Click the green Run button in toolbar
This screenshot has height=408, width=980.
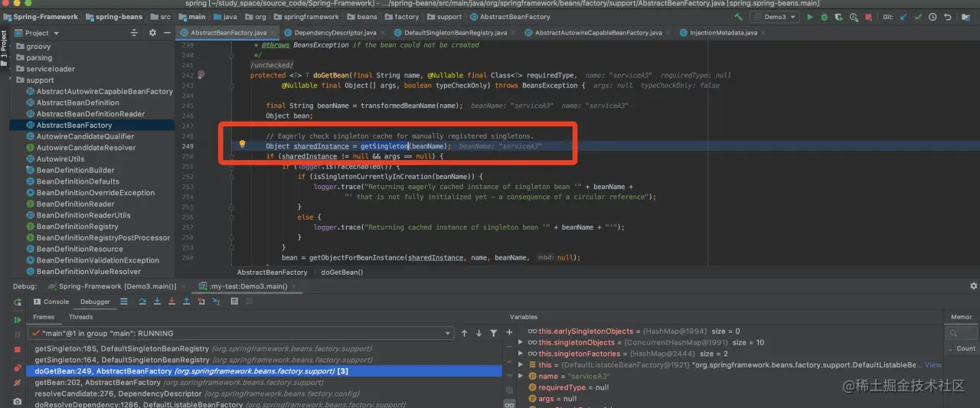[x=810, y=17]
